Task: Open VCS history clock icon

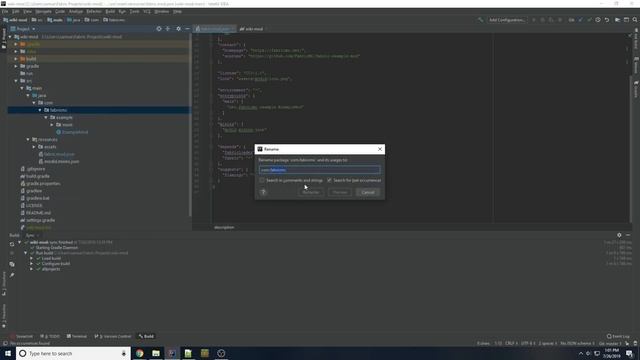Action: [x=598, y=20]
